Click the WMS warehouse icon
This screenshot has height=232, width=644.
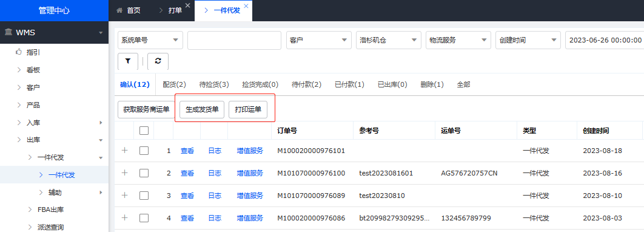[8, 32]
